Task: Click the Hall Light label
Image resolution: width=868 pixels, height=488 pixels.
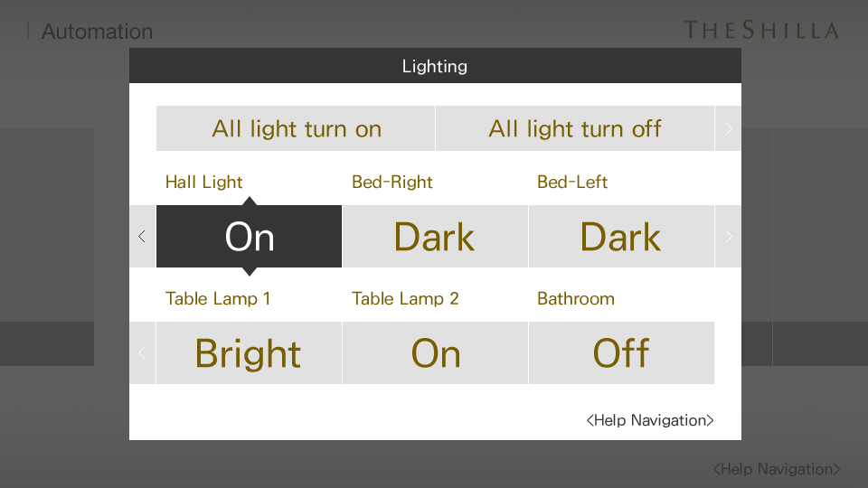Action: (203, 182)
